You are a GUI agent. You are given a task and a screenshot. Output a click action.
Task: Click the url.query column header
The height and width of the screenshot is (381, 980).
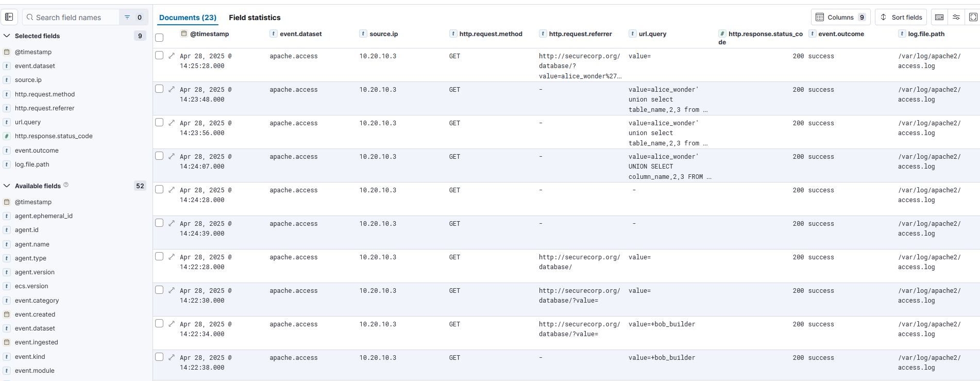click(x=652, y=34)
